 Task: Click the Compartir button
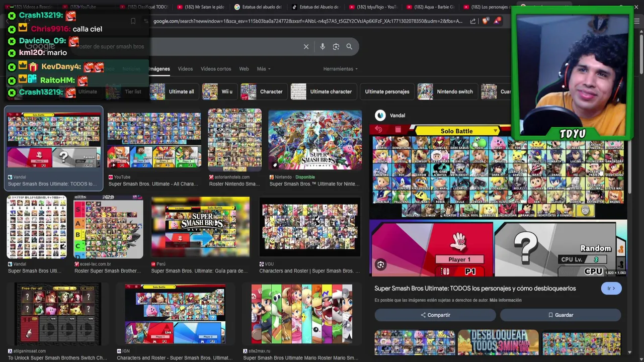click(x=435, y=315)
